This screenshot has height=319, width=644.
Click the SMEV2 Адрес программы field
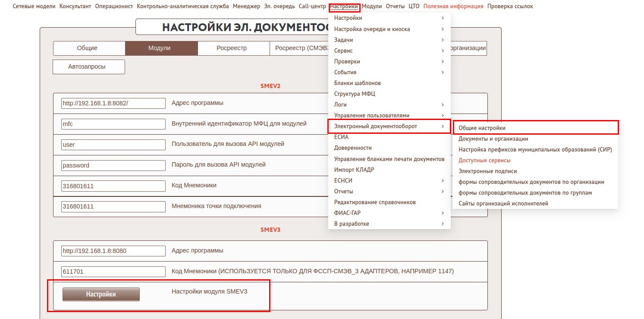coord(113,103)
